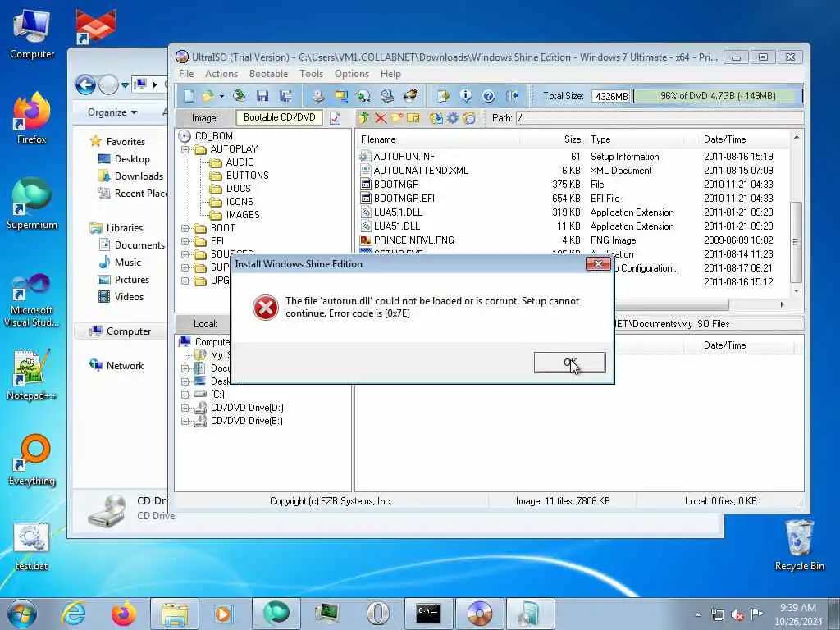The image size is (840, 630).
Task: Expand CD/DVD Drive(D:) in Local tree
Action: point(185,409)
